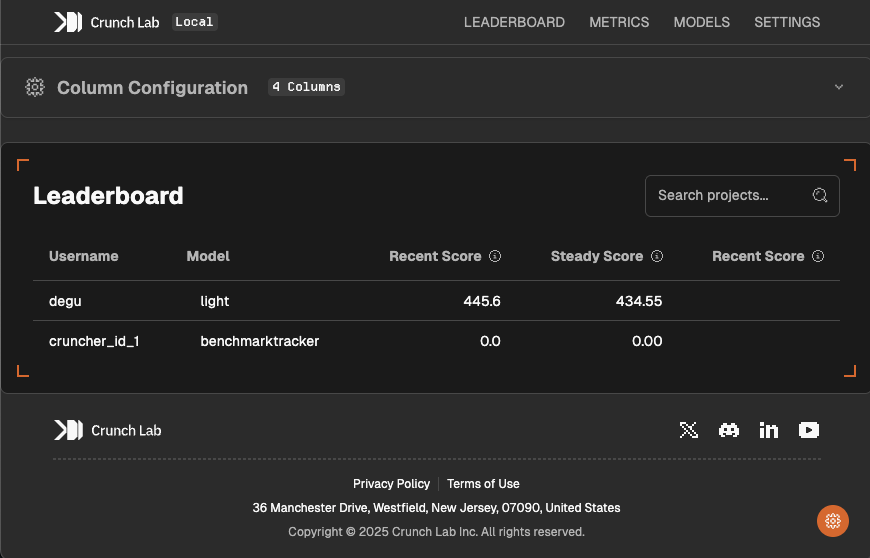870x558 pixels.
Task: Open info icon beside Steady Score
Action: point(657,256)
